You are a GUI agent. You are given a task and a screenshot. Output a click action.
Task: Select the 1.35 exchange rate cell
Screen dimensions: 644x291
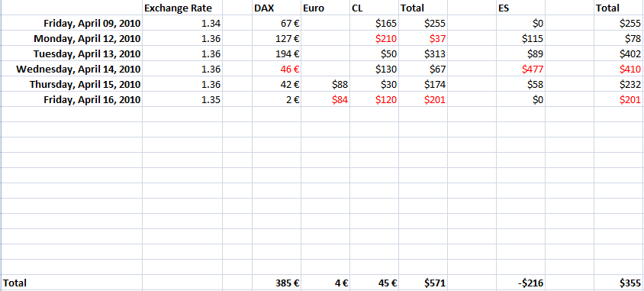click(182, 99)
